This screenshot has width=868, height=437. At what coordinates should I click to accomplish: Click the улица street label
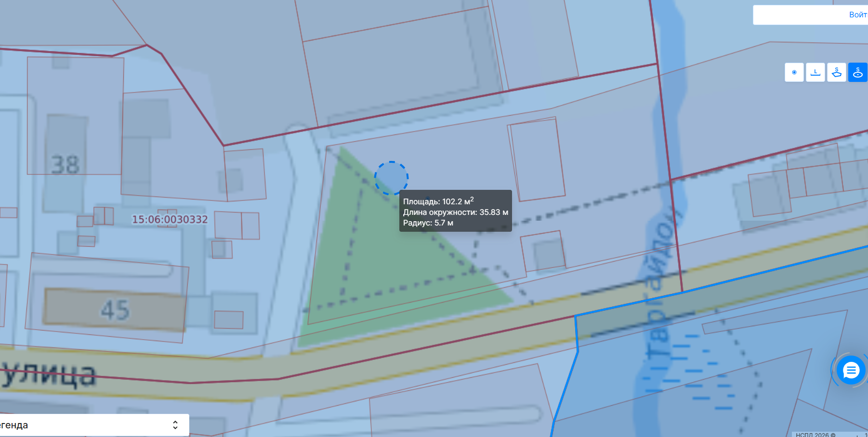pos(48,374)
